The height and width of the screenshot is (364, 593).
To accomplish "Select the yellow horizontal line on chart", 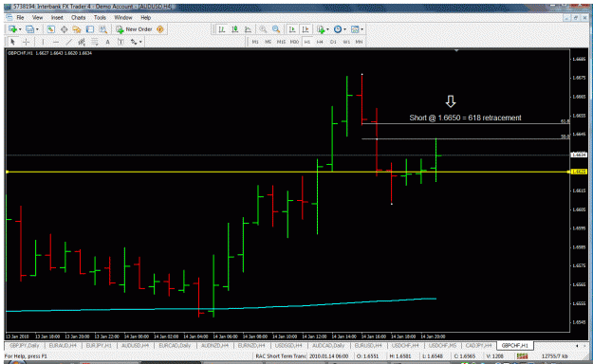I will click(287, 172).
